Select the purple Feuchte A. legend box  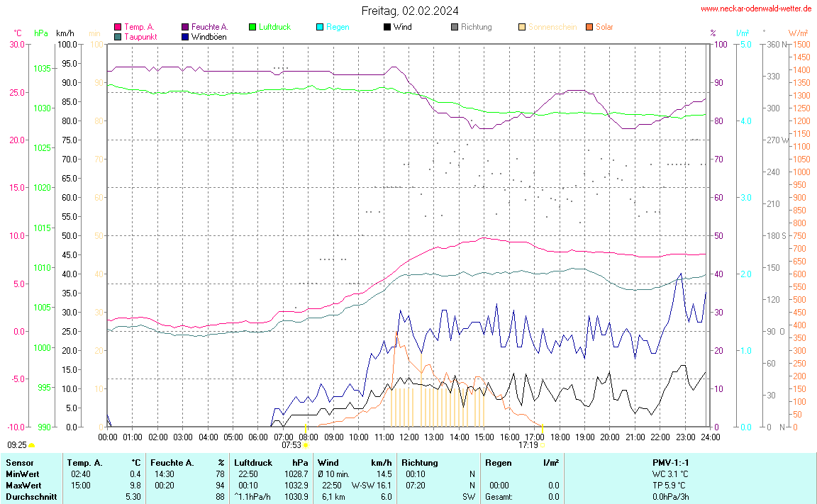point(185,27)
